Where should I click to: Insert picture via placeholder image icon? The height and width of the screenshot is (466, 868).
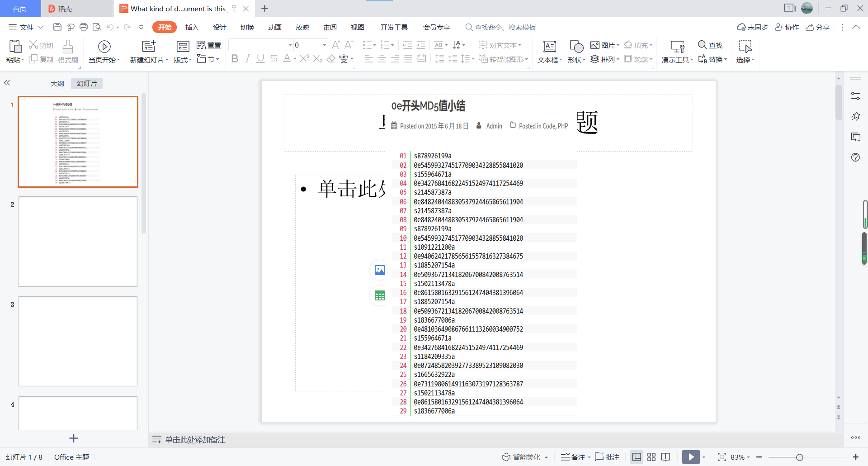point(379,270)
